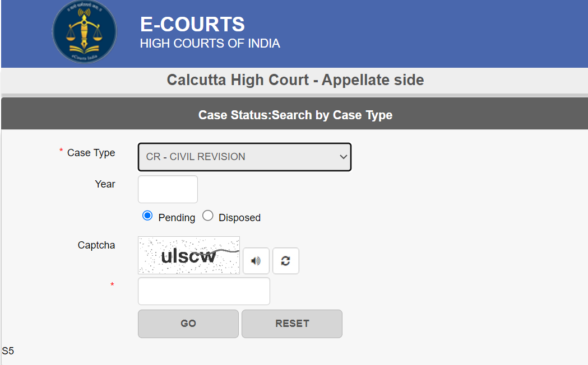Click the Captcha field label
This screenshot has width=588, height=365.
tap(96, 245)
